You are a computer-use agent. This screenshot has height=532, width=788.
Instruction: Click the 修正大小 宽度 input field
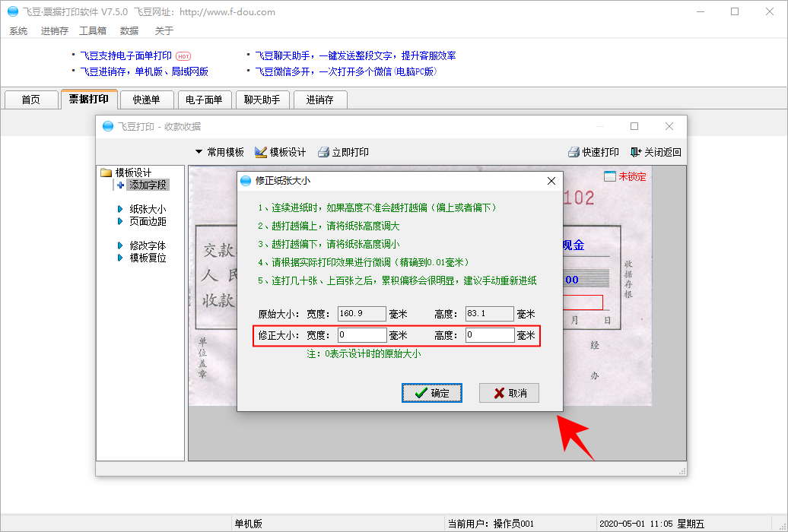coord(362,335)
